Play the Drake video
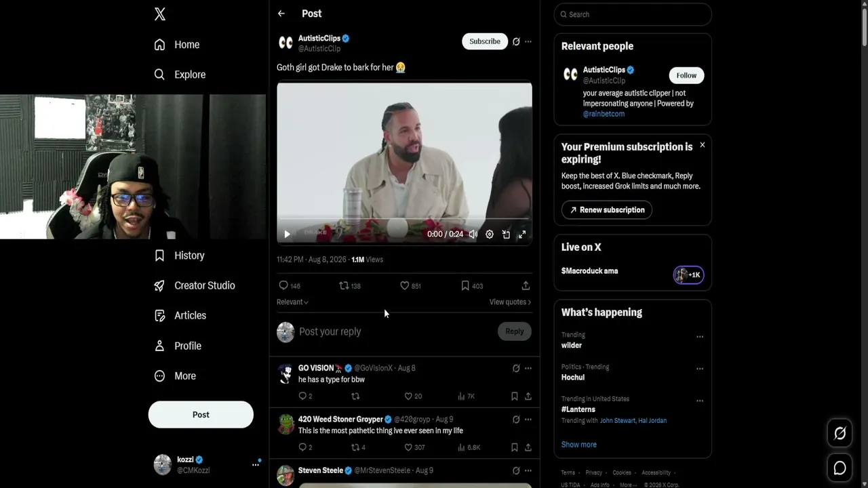The height and width of the screenshot is (488, 868). point(287,235)
